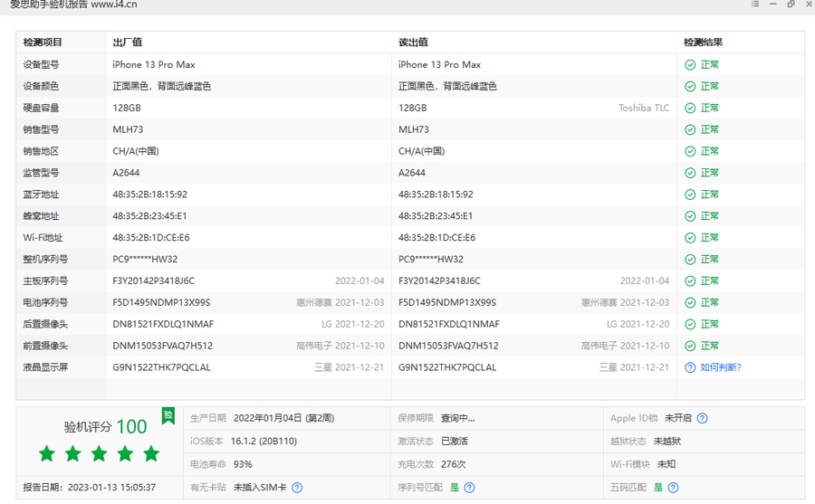Select the read value A2644
The height and width of the screenshot is (504, 815).
412,173
